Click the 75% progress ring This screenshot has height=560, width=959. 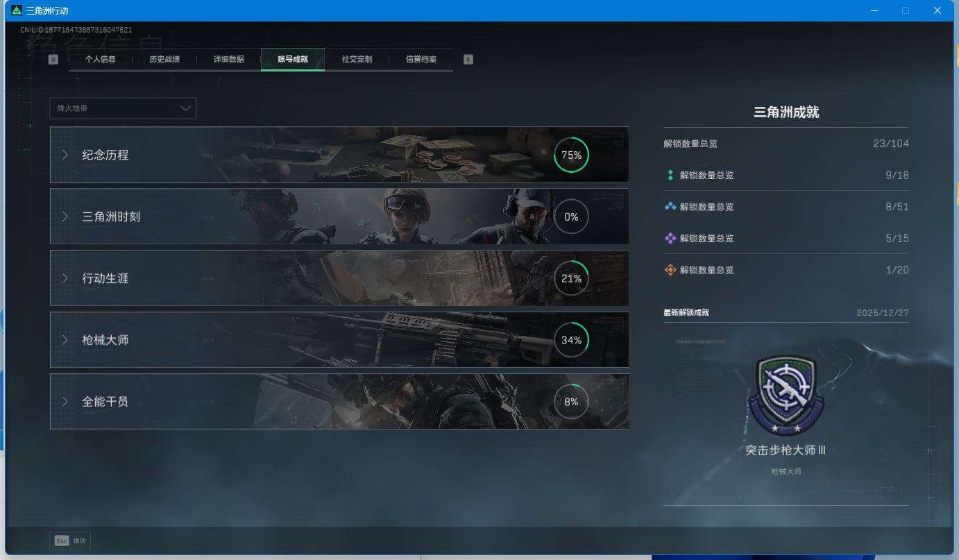(x=571, y=155)
